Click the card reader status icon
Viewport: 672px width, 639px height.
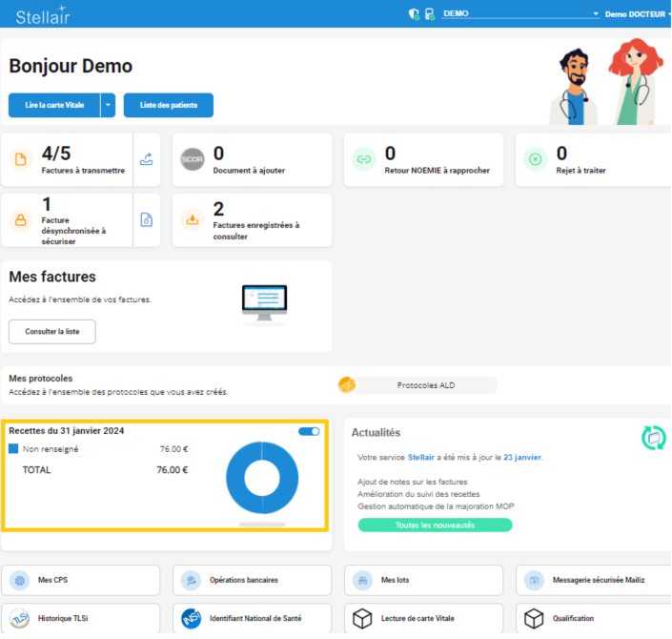430,14
